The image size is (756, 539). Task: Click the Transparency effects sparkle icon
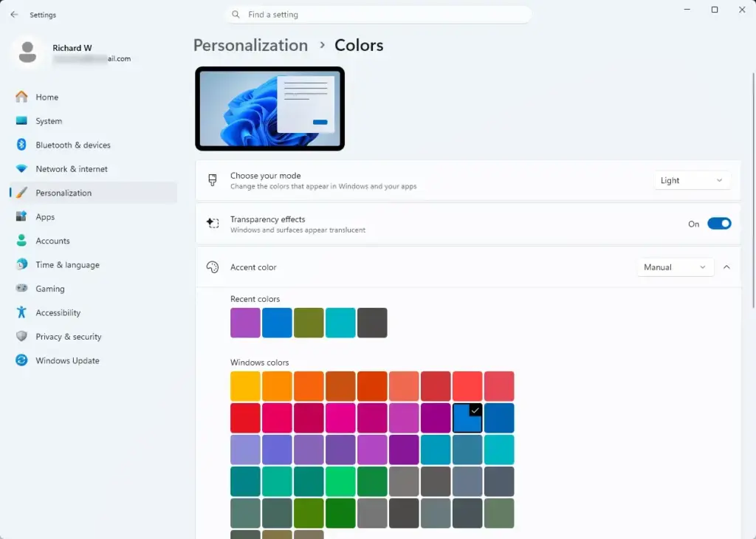[x=213, y=223]
